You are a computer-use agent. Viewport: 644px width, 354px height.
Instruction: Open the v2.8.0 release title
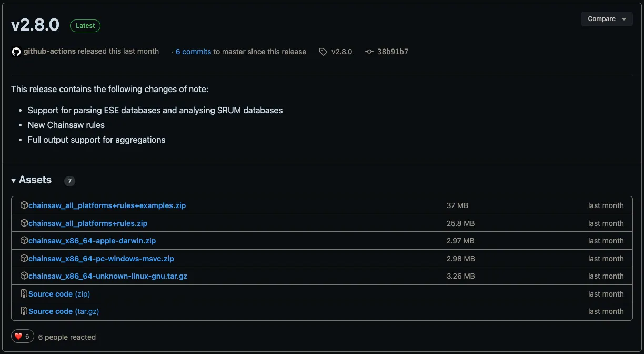point(35,25)
